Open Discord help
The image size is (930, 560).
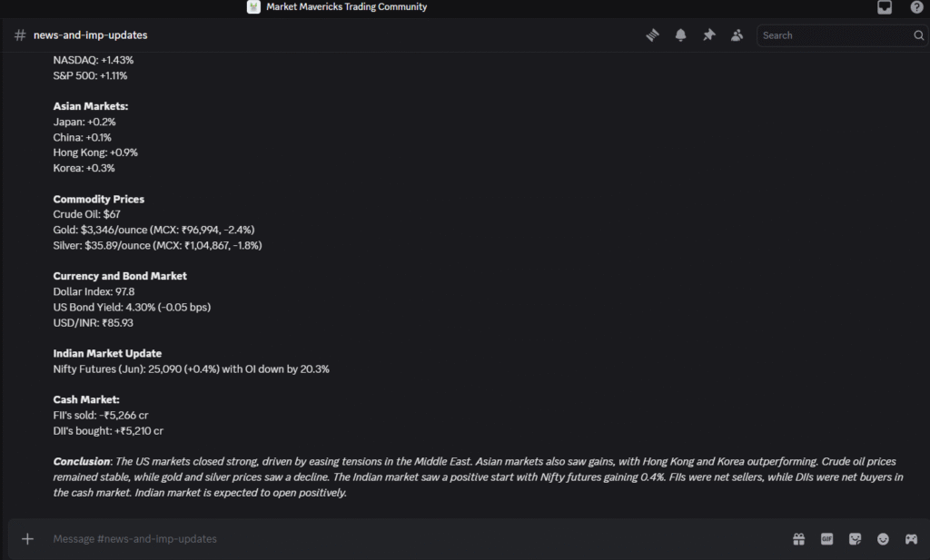[916, 7]
